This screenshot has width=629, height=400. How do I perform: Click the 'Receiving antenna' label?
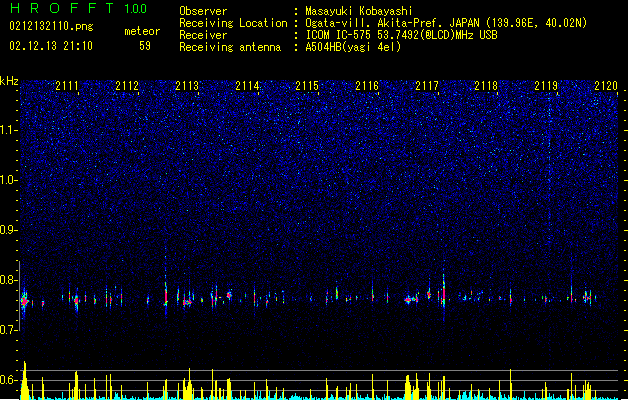(230, 47)
